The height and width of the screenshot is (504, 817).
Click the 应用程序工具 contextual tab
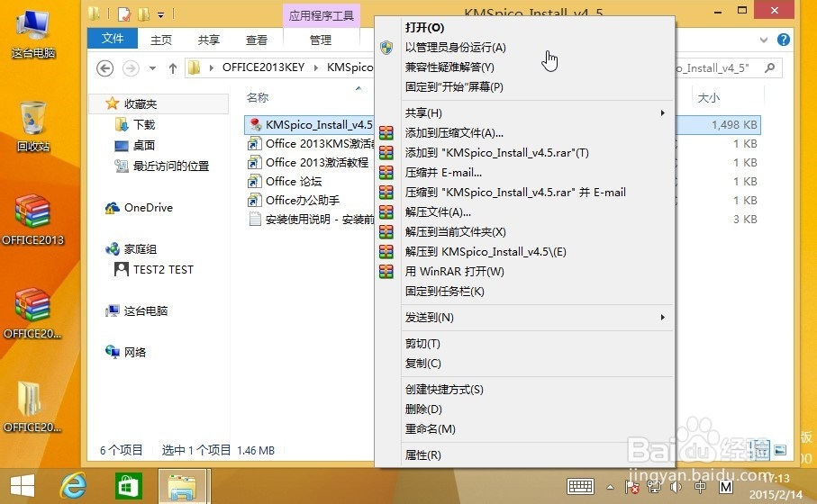(322, 15)
